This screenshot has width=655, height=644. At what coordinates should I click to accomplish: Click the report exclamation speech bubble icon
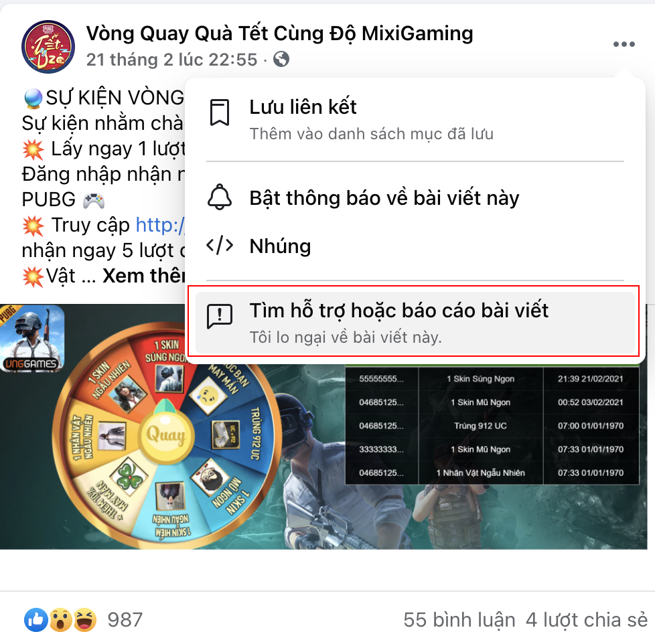(x=220, y=316)
